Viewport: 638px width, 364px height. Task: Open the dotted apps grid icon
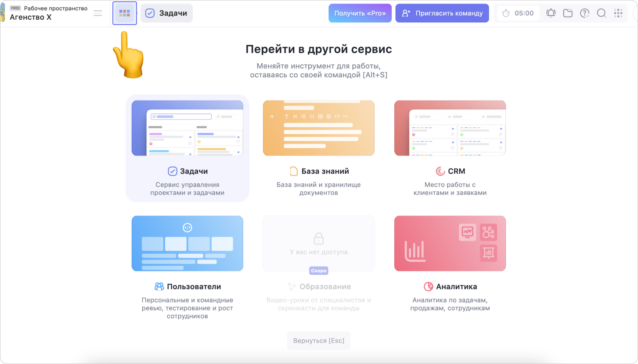618,13
